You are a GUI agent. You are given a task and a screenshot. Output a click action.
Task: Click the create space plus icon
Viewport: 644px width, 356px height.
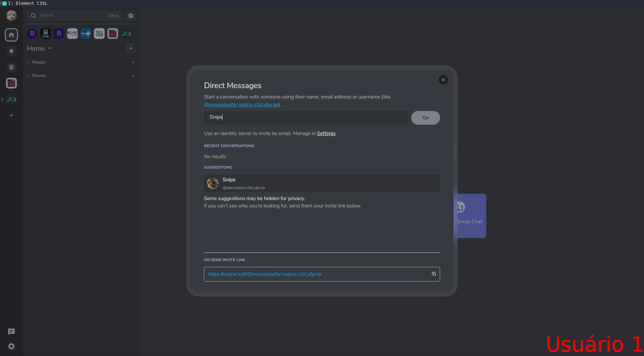[11, 115]
